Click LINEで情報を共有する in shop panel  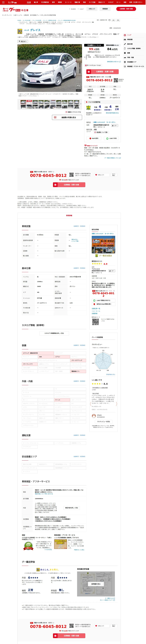[103, 301]
